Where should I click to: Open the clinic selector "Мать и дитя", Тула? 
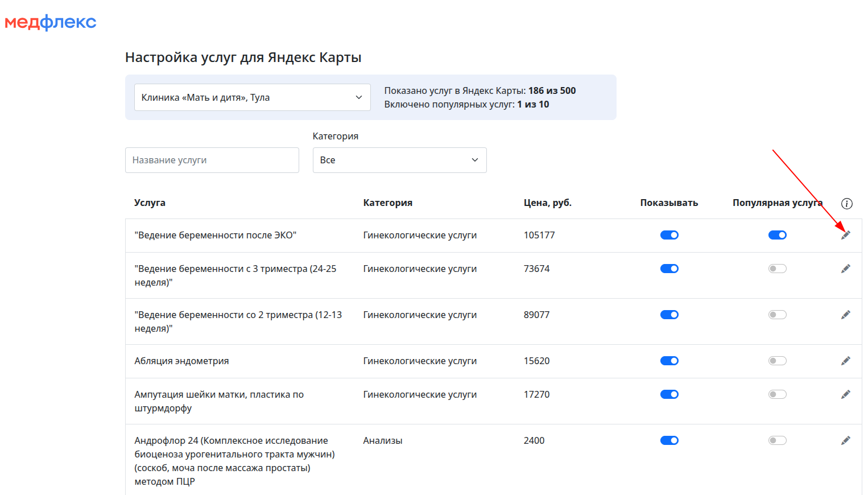[252, 97]
